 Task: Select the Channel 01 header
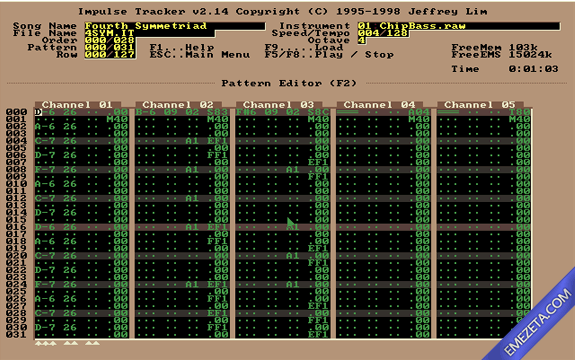click(x=77, y=105)
